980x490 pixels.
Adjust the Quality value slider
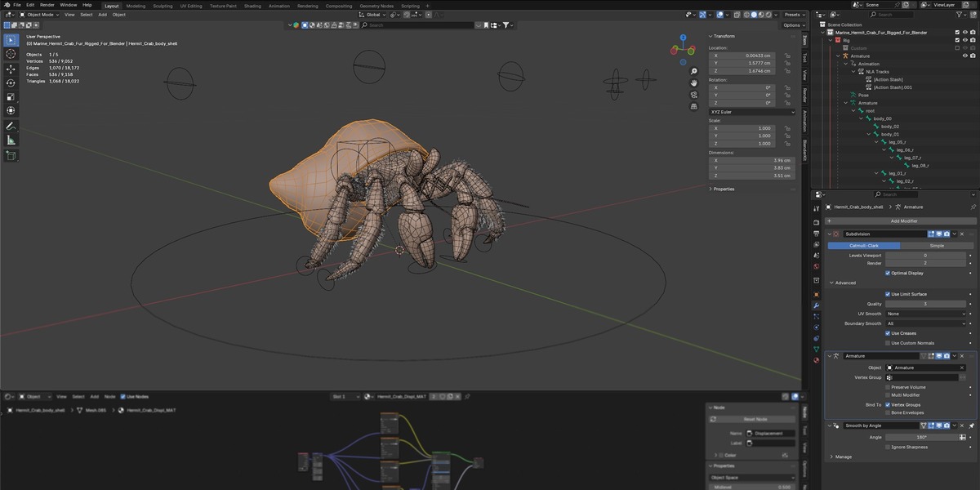pyautogui.click(x=926, y=304)
